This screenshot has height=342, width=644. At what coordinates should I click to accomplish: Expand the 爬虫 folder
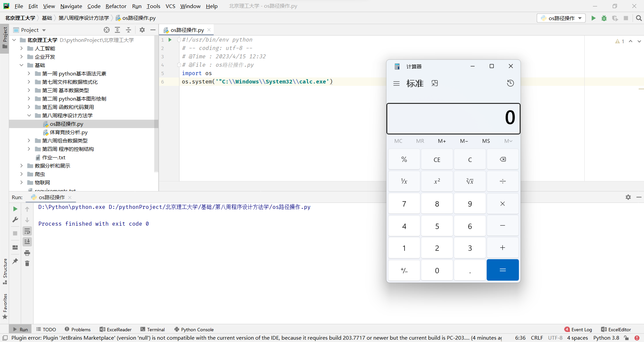(21, 174)
